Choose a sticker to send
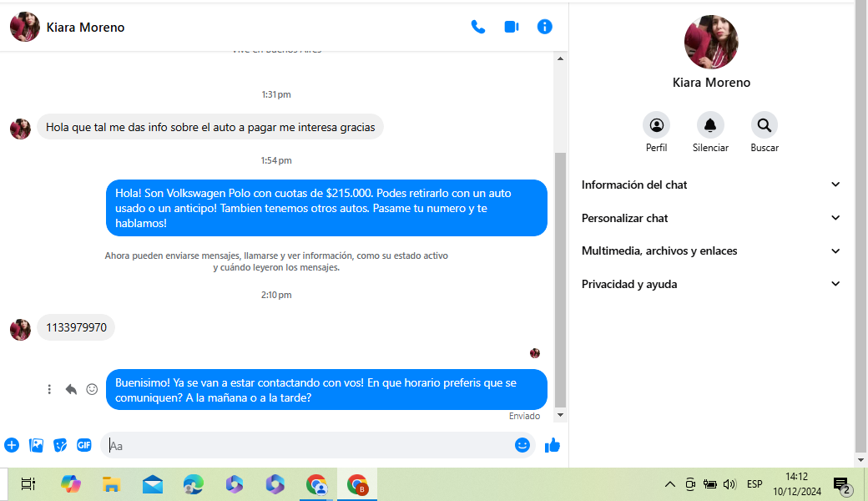868x501 pixels. (x=60, y=445)
